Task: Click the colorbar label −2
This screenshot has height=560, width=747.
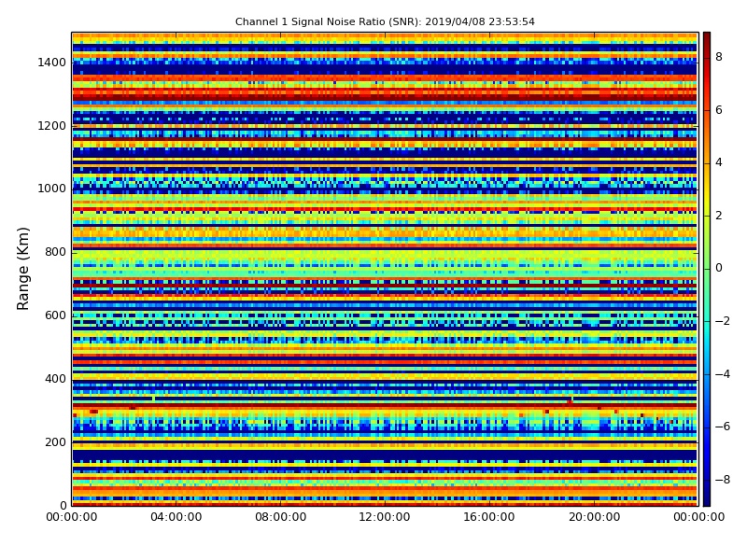Action: point(723,321)
